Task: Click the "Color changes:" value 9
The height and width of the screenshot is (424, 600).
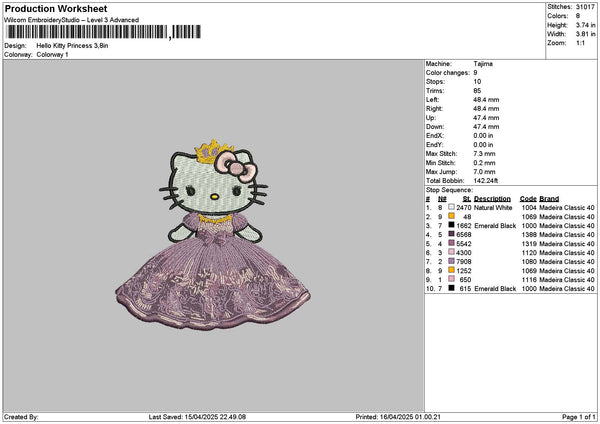Action: [475, 73]
